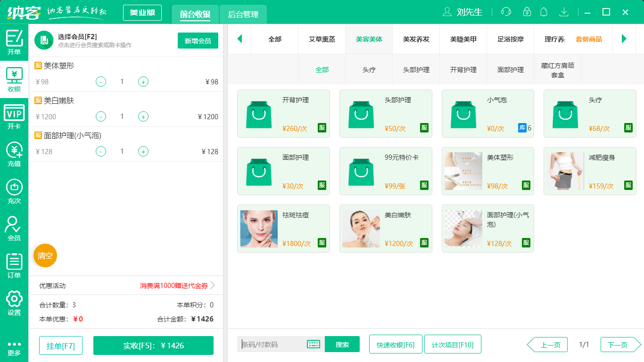Open the 头疗 subcategory

point(369,69)
